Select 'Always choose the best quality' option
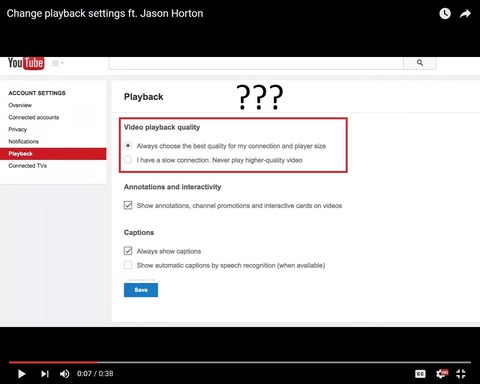This screenshot has height=384, width=480. pyautogui.click(x=128, y=146)
